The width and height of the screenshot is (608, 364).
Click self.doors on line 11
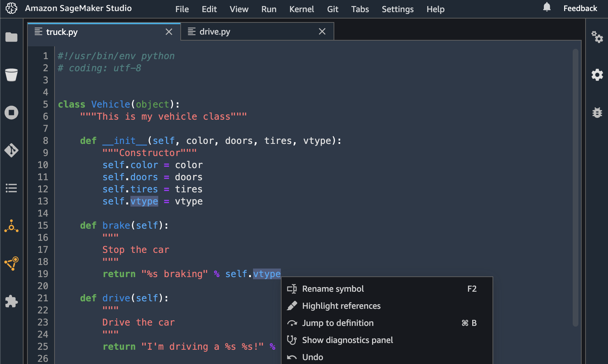(130, 177)
